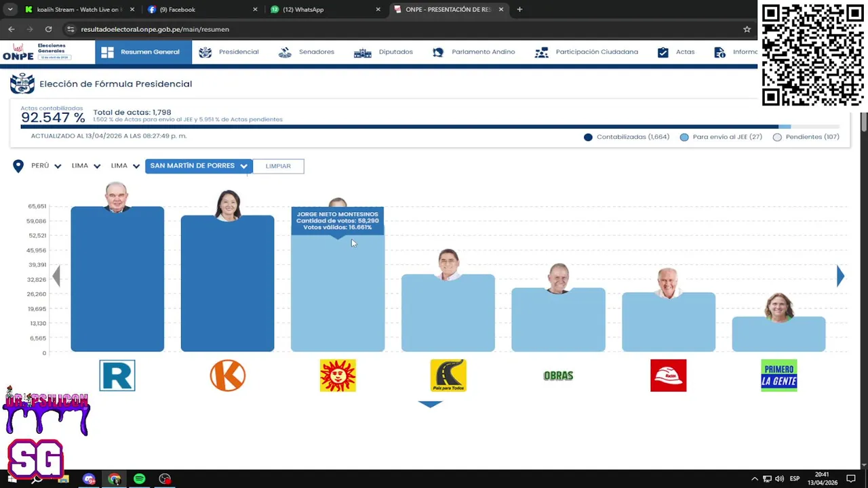This screenshot has width=868, height=488.
Task: Show previous candidates with left arrow
Action: (56, 276)
